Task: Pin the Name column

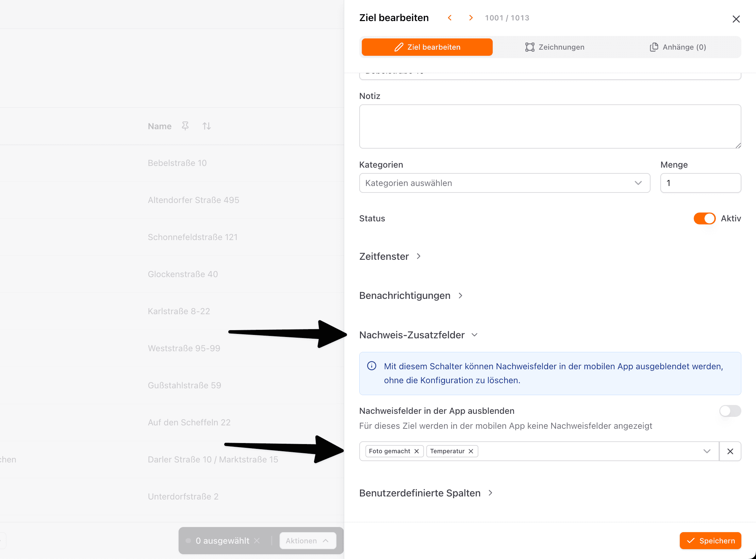Action: point(185,126)
